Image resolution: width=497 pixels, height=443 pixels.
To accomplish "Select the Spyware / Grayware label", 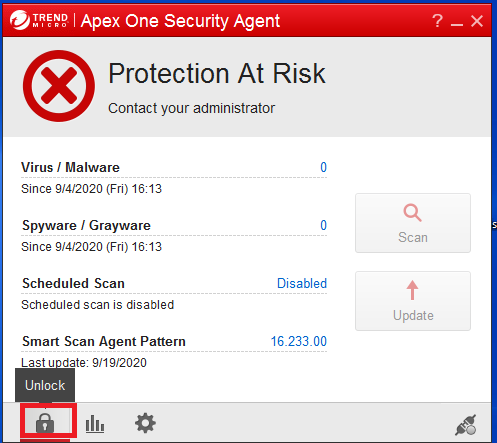I will pos(86,226).
